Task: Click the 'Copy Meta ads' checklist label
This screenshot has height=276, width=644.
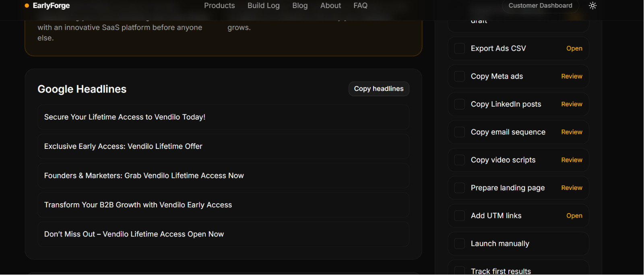Action: click(x=497, y=76)
